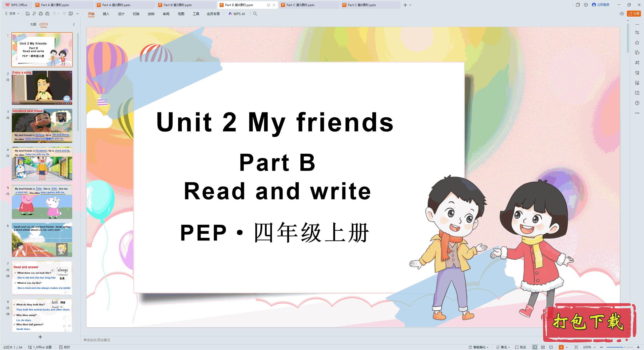644x350 pixels.
Task: Click the star icon in right sidebar
Action: tap(637, 43)
